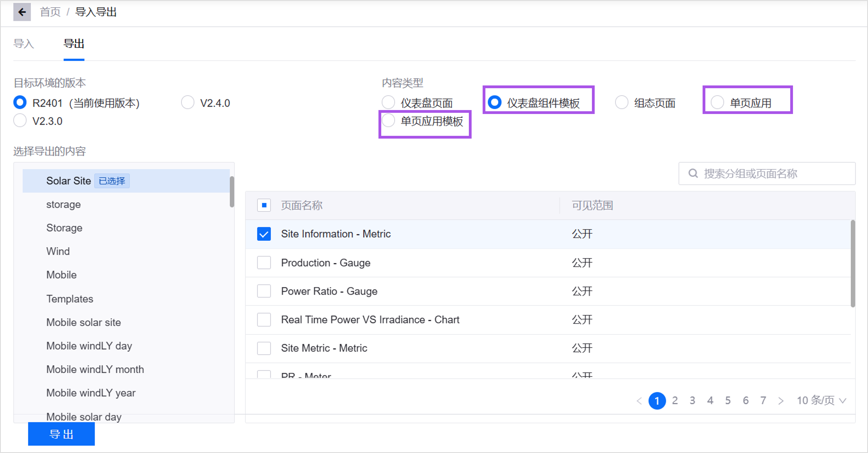Click the group list vertical scrollbar

pyautogui.click(x=232, y=192)
